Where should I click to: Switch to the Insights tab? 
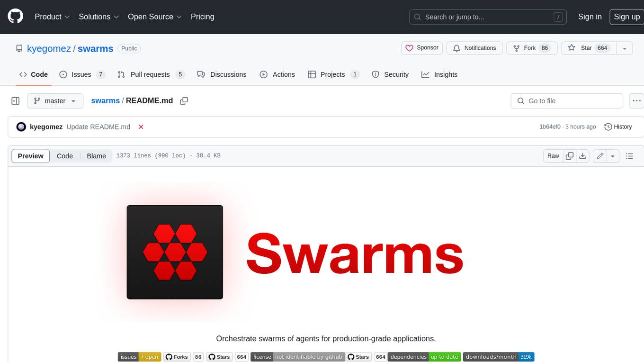coord(439,74)
